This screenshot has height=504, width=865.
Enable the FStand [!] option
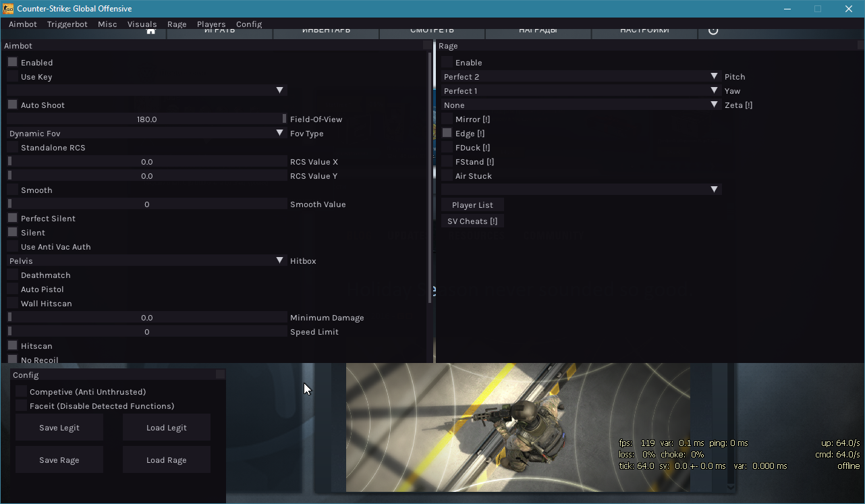coord(447,161)
